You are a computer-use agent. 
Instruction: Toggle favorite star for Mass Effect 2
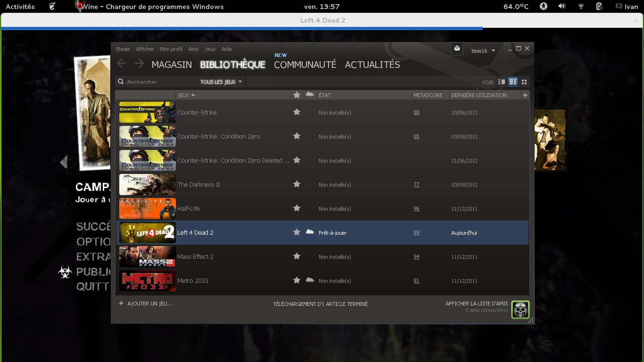(x=297, y=256)
